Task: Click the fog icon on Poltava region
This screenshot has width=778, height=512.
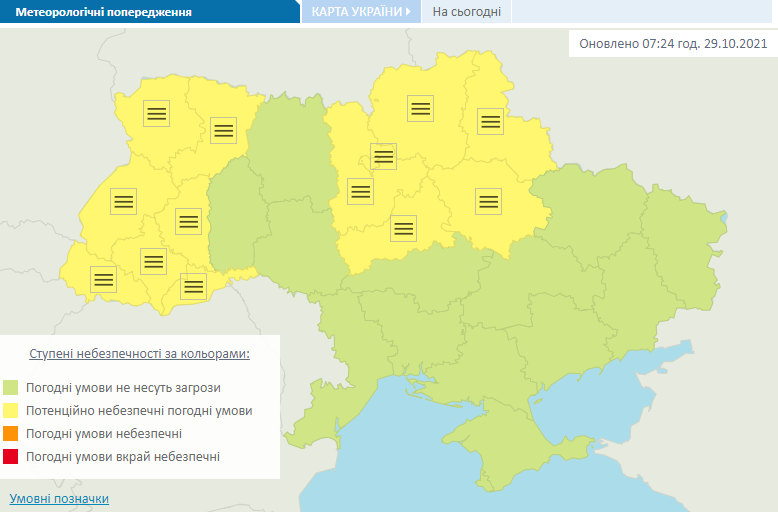Action: (x=488, y=201)
